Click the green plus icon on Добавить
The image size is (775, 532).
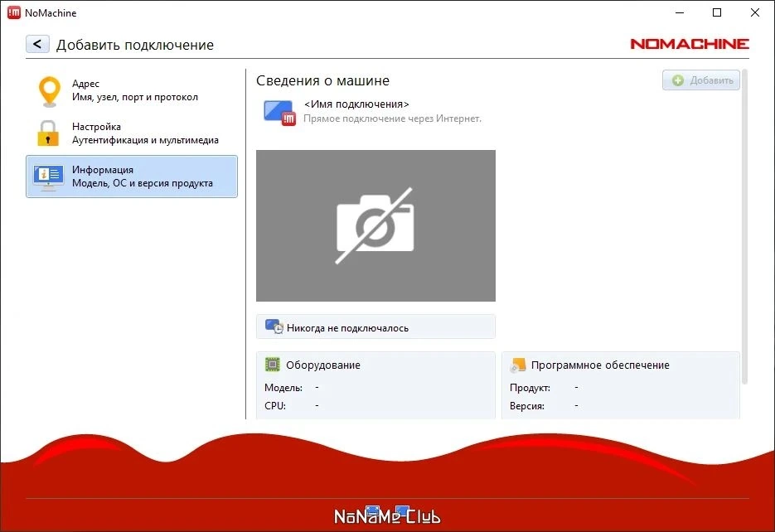[x=678, y=80]
